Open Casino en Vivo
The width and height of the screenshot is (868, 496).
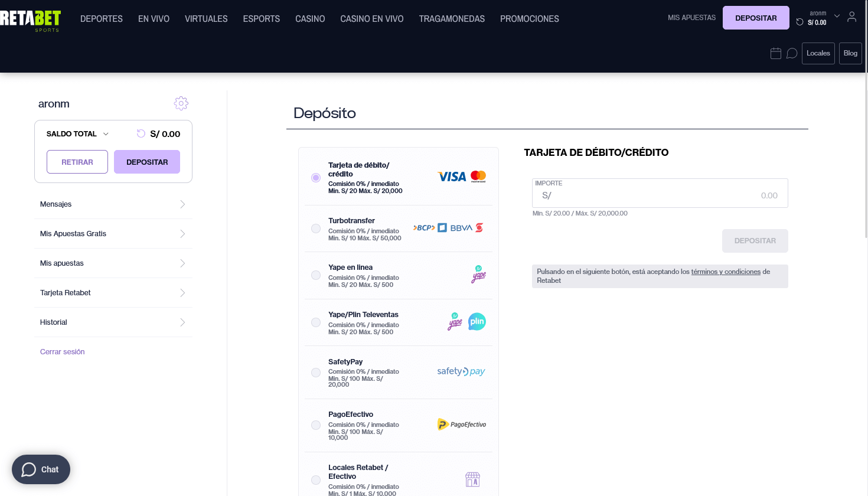372,19
